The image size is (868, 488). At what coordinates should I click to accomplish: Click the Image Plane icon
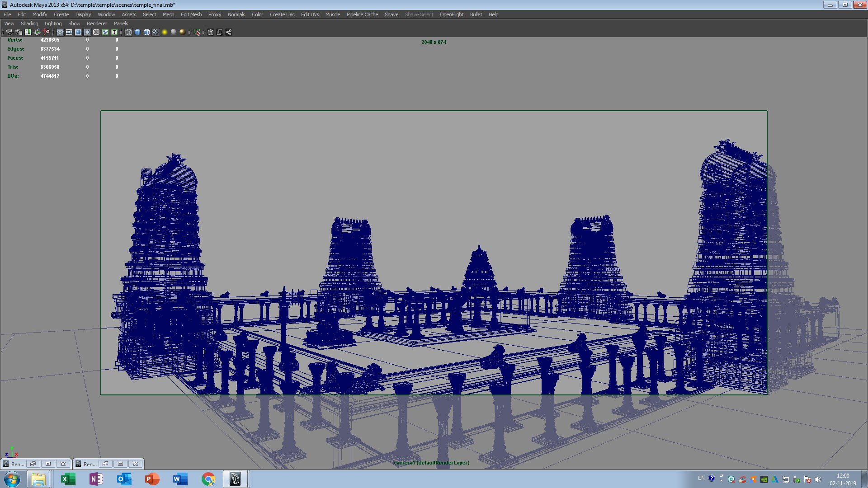click(x=37, y=32)
